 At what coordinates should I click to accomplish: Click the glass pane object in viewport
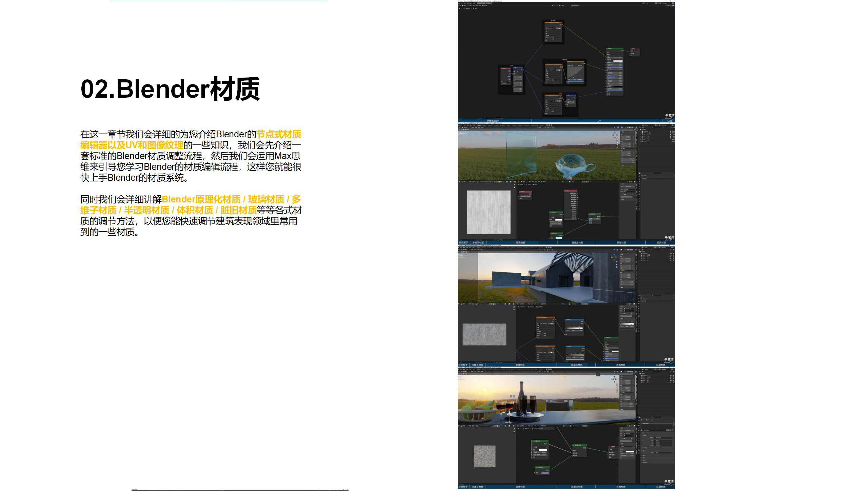(521, 155)
